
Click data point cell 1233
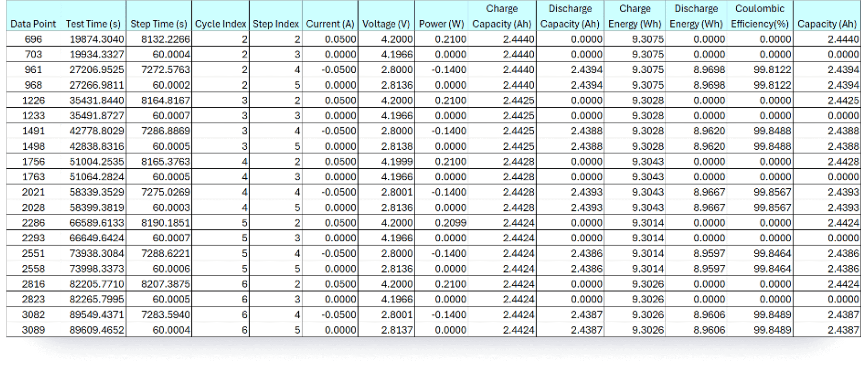(33, 116)
